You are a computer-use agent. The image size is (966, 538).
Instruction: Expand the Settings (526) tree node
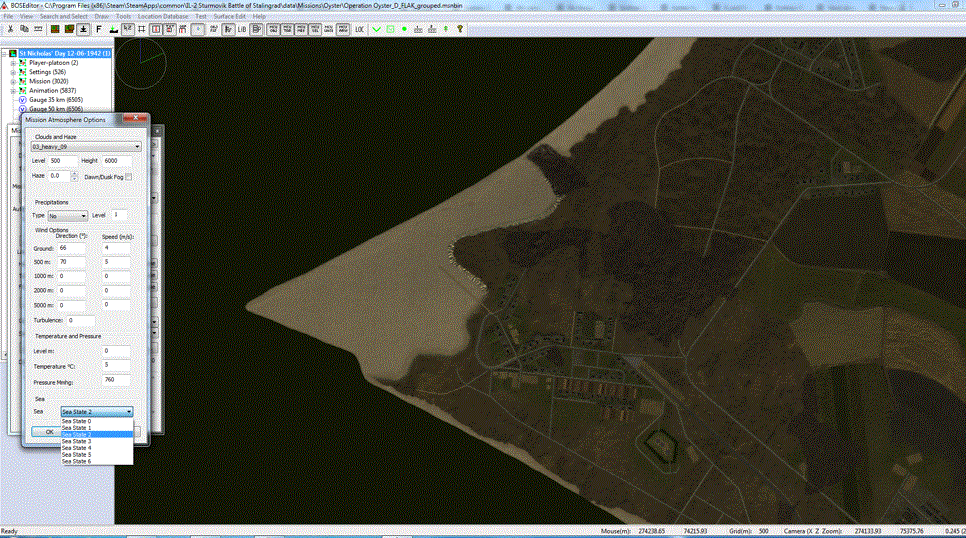(13, 72)
